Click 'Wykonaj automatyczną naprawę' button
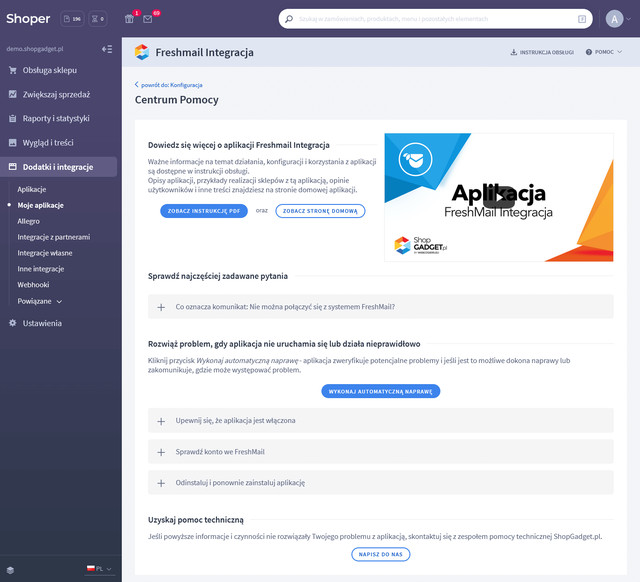This screenshot has height=582, width=640. (380, 391)
